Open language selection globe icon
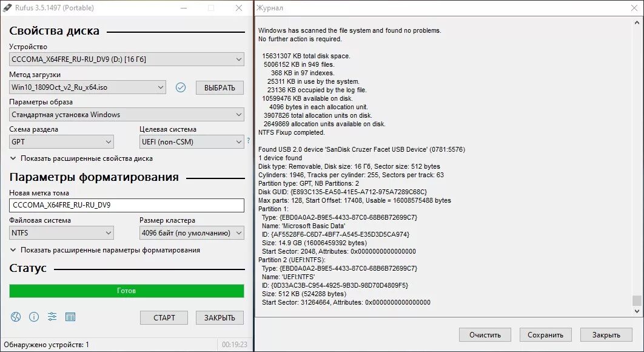Screen dimensions: 644x352 pos(16,317)
